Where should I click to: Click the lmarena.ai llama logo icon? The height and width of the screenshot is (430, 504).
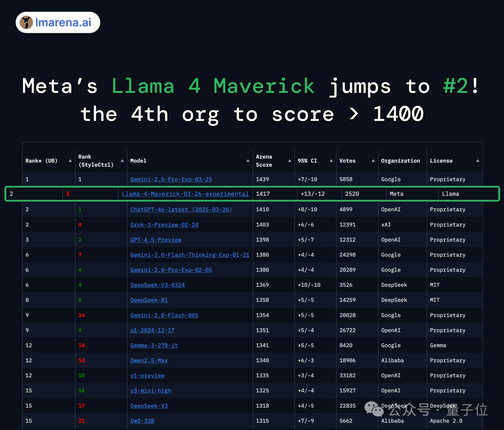[x=26, y=22]
